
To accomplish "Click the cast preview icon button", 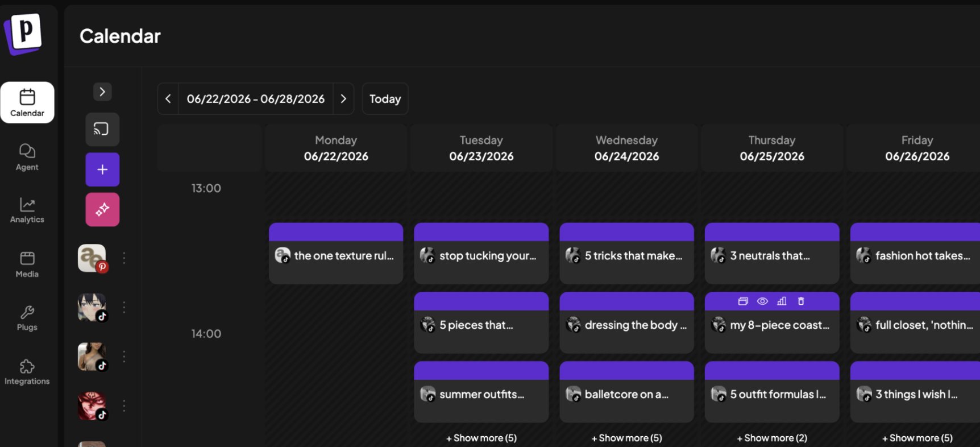I will coord(102,129).
